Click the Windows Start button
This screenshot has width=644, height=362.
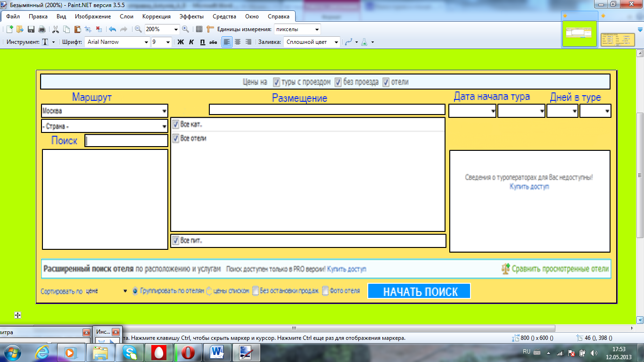pos(13,352)
